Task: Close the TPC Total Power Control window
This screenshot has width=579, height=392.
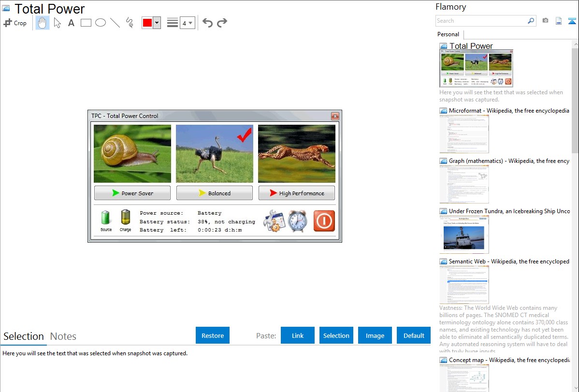Action: pyautogui.click(x=335, y=116)
